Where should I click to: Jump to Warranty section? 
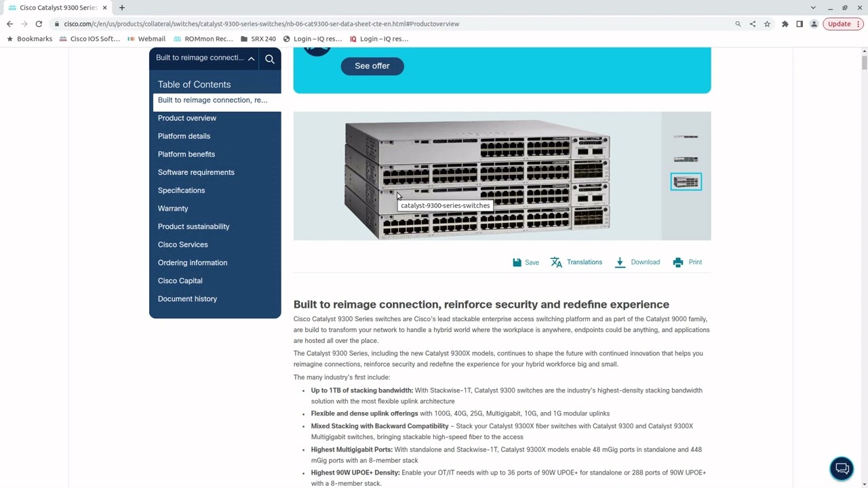click(x=173, y=209)
